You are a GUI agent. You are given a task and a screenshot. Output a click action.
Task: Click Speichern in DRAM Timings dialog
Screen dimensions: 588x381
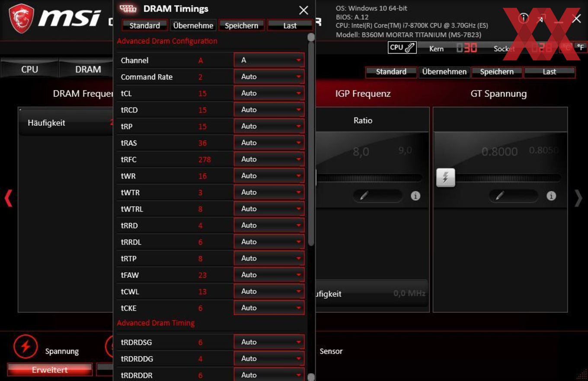[242, 25]
